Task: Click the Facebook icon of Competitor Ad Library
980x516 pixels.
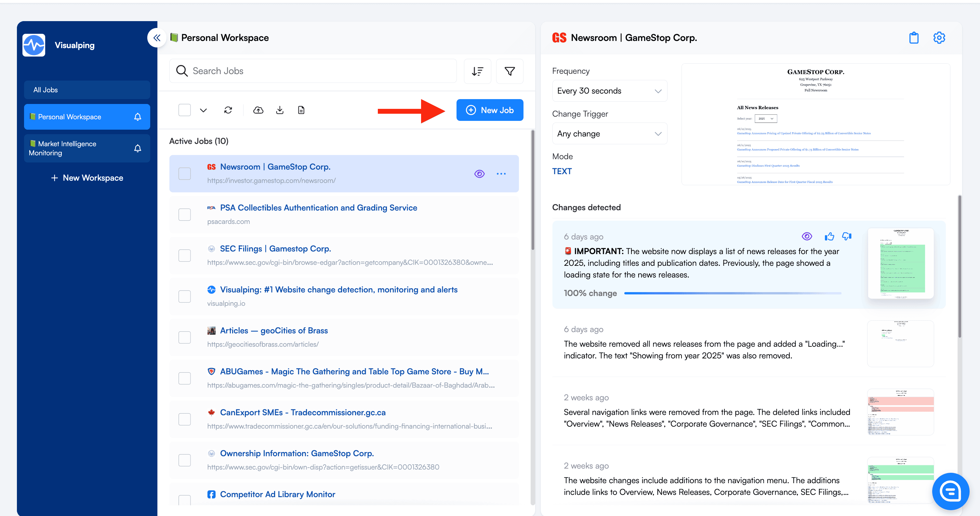Action: point(212,494)
